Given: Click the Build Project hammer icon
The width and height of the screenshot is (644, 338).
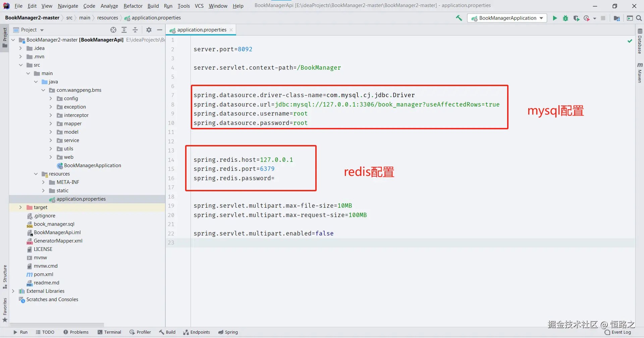Looking at the screenshot, I should click(459, 18).
